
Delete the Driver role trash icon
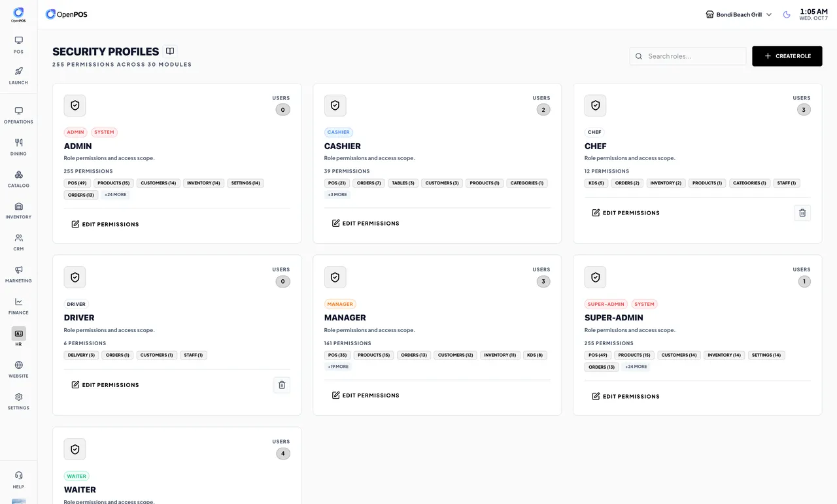click(x=282, y=384)
